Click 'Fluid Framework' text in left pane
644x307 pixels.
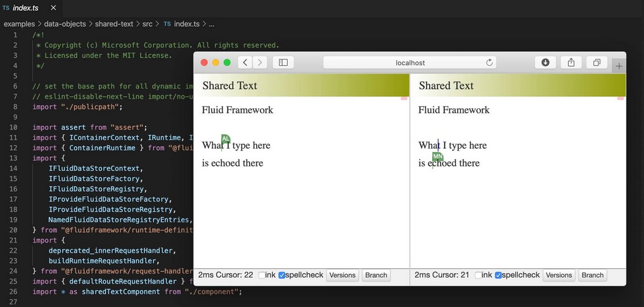[x=238, y=110]
